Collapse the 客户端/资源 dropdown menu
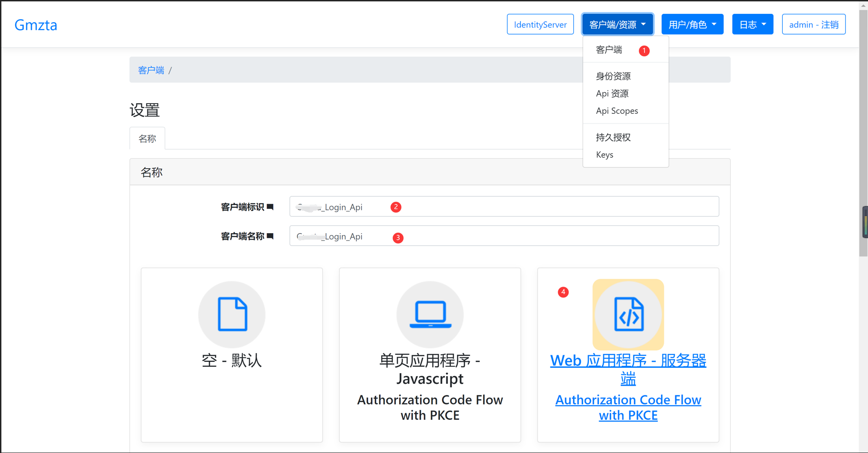The width and height of the screenshot is (868, 453). pyautogui.click(x=617, y=24)
